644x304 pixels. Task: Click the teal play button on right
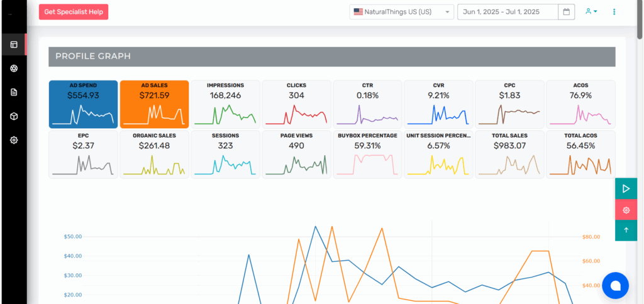tap(626, 188)
